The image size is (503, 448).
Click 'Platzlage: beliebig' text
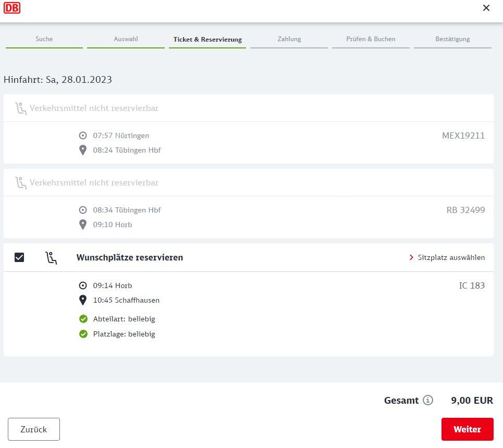point(124,334)
